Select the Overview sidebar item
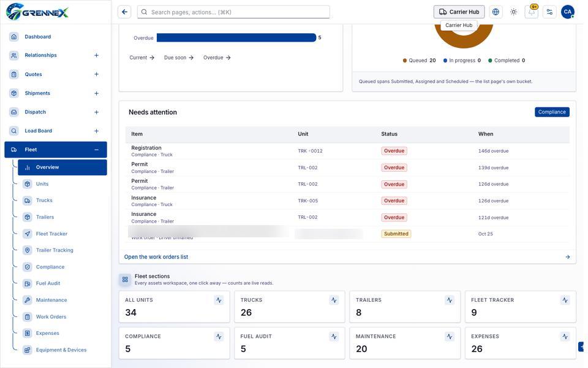Viewport: 588px width, 368px height. pyautogui.click(x=62, y=167)
